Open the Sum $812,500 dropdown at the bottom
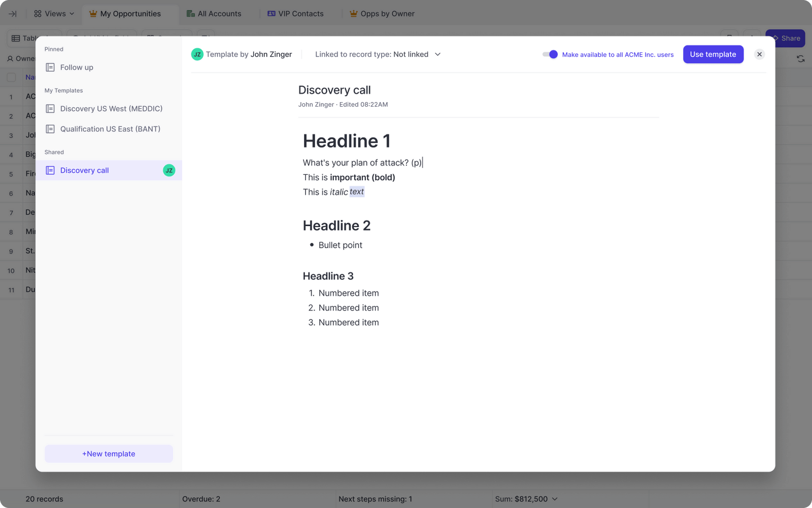 click(554, 499)
